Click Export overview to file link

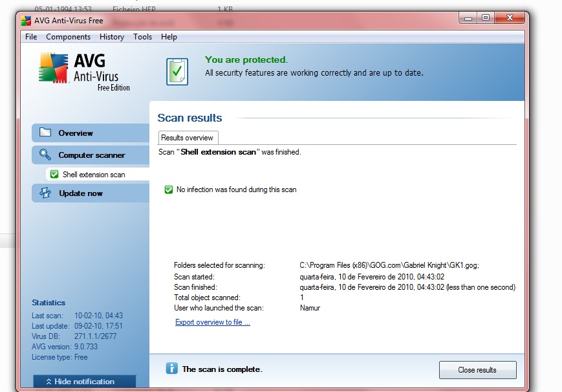coord(213,322)
